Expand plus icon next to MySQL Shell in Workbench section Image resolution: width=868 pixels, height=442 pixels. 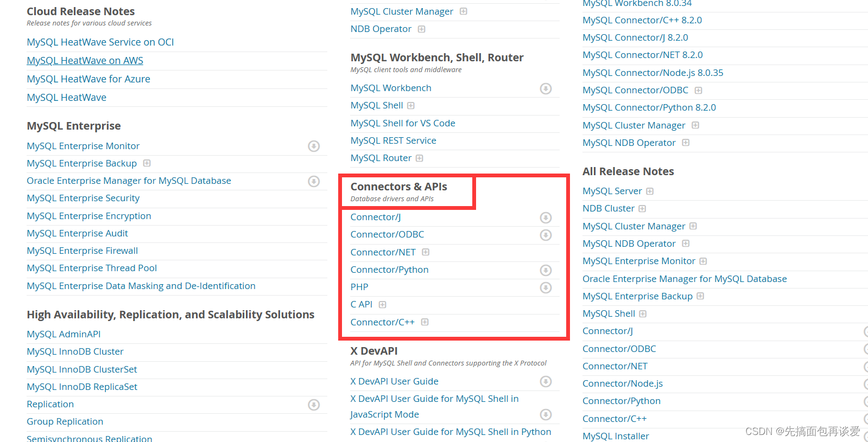coord(411,106)
